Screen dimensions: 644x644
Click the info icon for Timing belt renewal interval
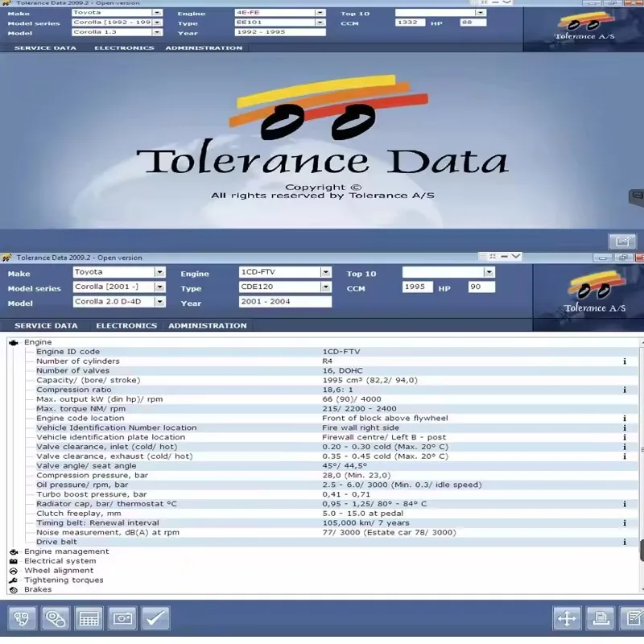625,522
